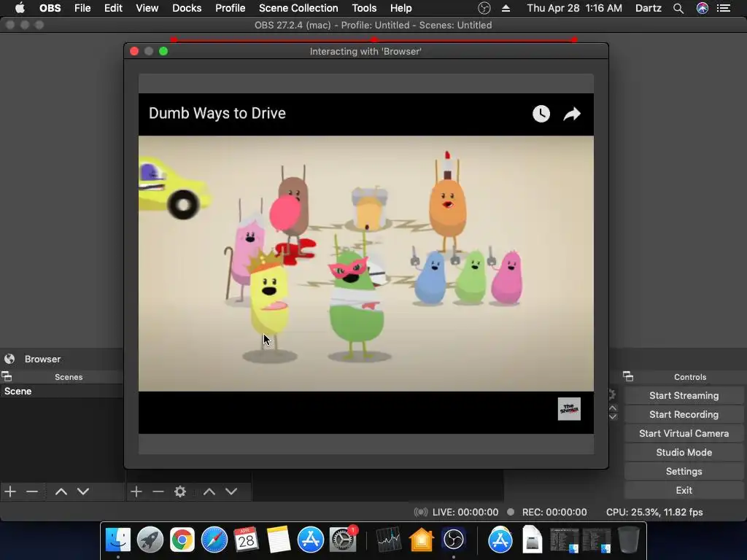Open Home app from the Dock
Image resolution: width=747 pixels, height=560 pixels.
[x=421, y=540]
